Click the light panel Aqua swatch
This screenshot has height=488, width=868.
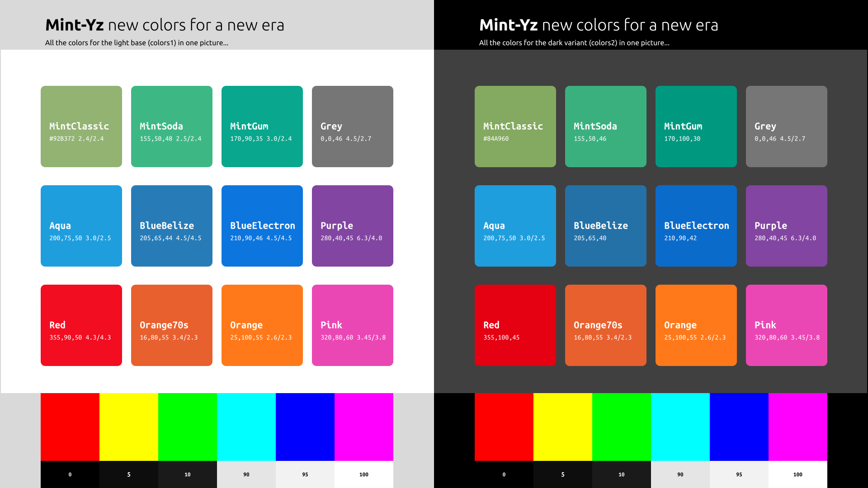click(x=81, y=226)
